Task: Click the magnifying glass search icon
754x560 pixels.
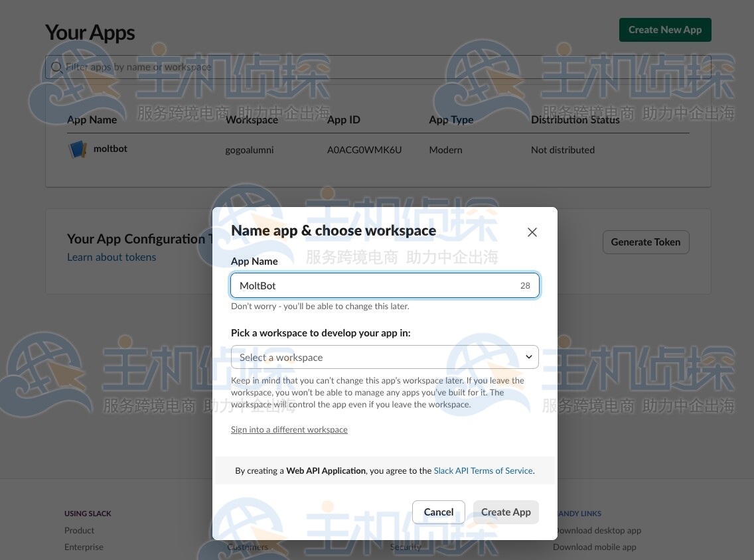Action: [57, 67]
